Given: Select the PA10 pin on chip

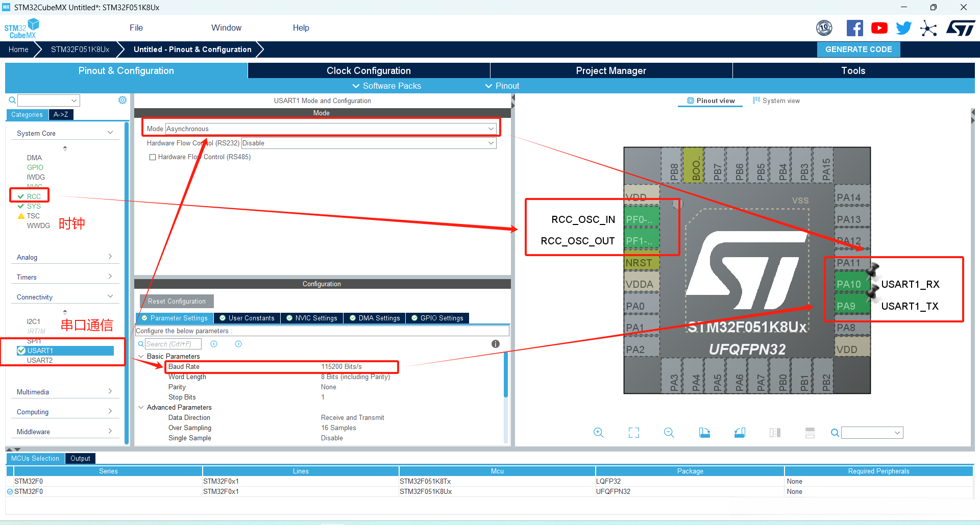Looking at the screenshot, I should (x=851, y=284).
